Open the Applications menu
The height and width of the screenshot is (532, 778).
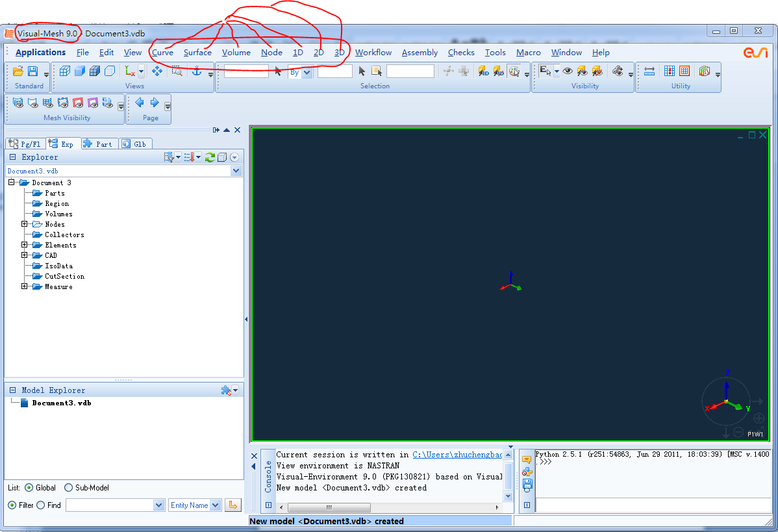pos(41,52)
